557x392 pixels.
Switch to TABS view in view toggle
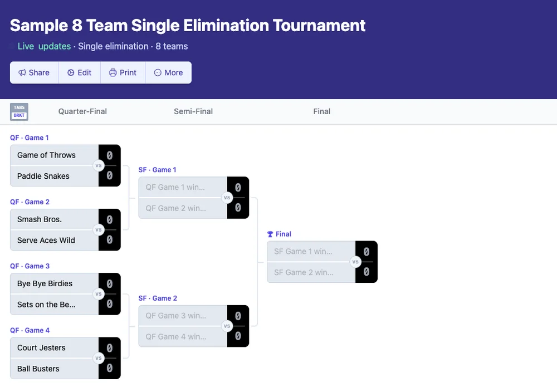coord(19,107)
